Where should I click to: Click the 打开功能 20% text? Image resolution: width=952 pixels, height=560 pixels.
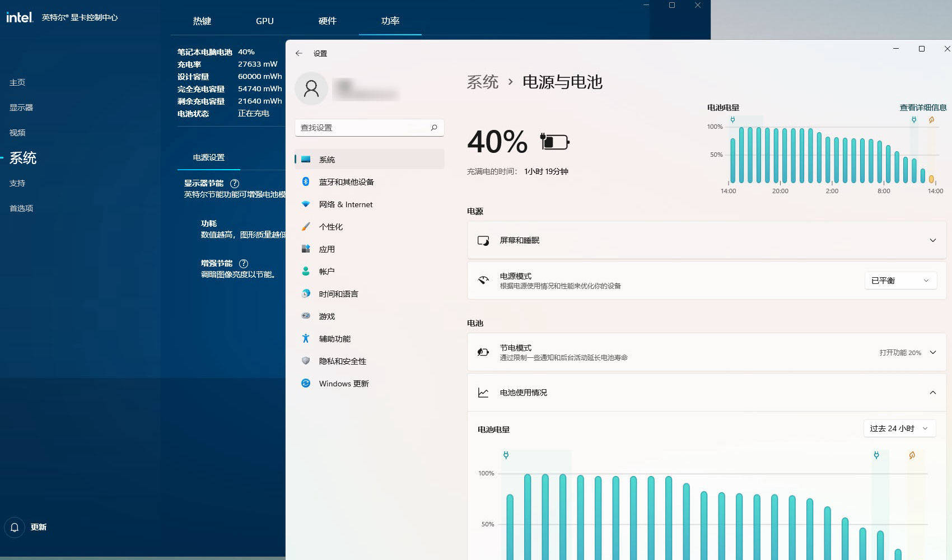pos(900,352)
